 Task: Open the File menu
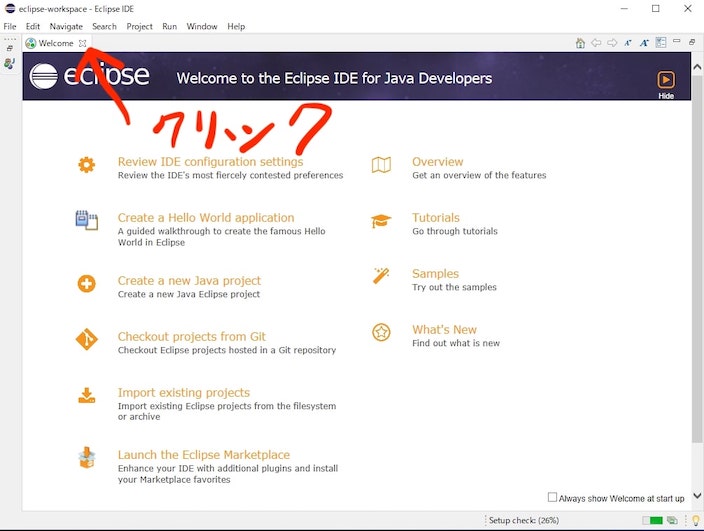pos(10,26)
